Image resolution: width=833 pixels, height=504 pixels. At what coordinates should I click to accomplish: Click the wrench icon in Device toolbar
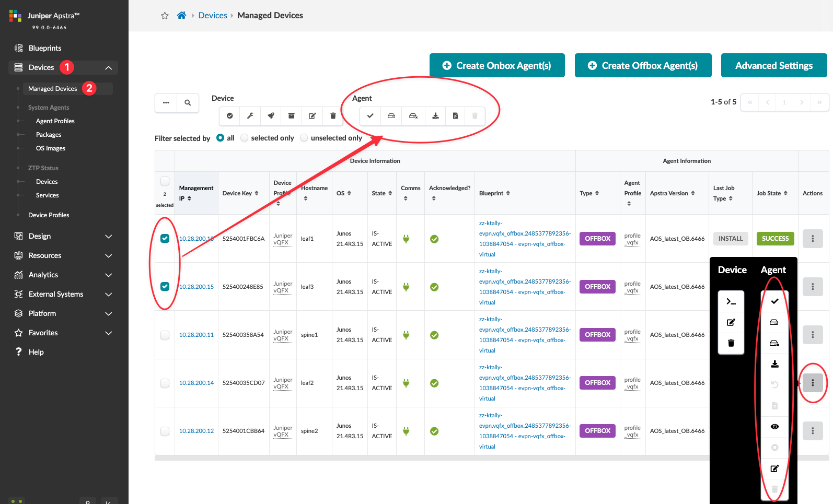pyautogui.click(x=250, y=116)
